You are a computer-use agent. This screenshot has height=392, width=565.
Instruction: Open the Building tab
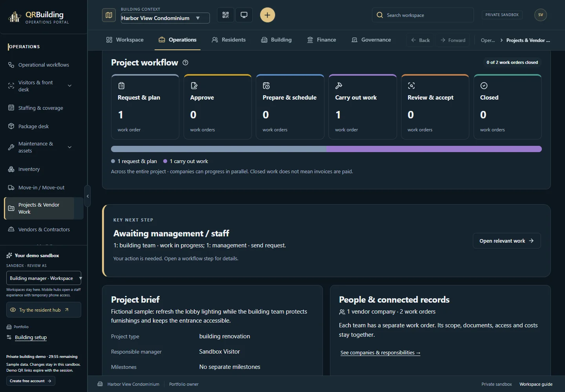tap(277, 40)
